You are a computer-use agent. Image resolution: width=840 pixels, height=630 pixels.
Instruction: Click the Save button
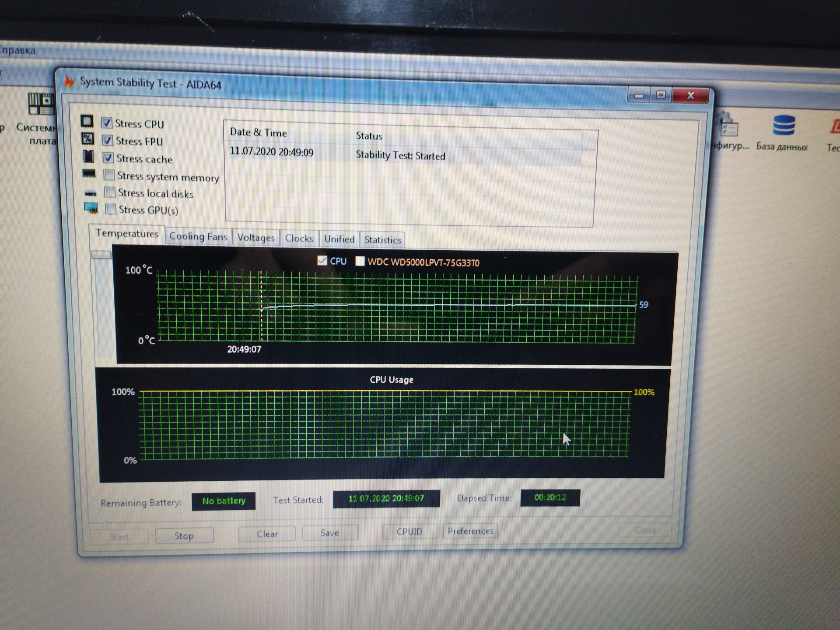pos(330,533)
